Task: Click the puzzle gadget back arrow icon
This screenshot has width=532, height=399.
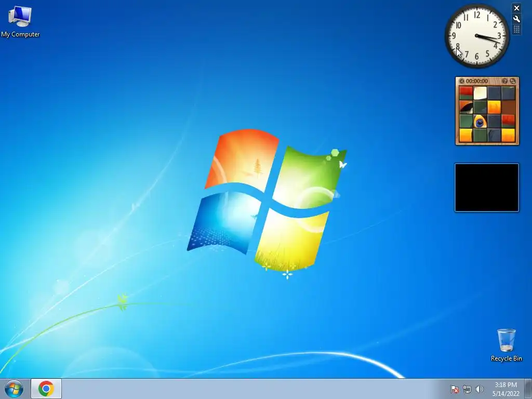Action: (461, 81)
